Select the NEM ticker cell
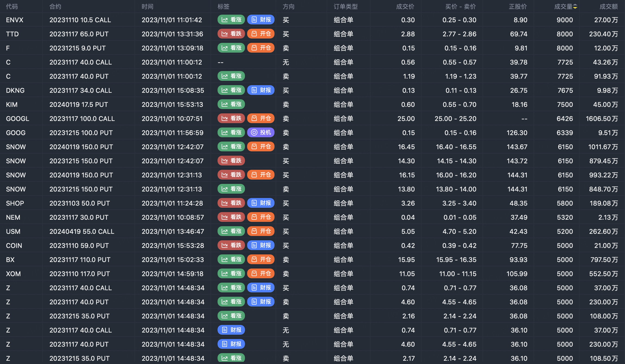Viewport: 625px width, 364px height. [13, 217]
